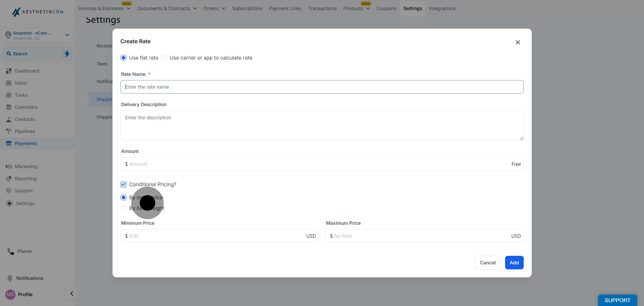Click the lightning quick-actions icon

(66, 53)
